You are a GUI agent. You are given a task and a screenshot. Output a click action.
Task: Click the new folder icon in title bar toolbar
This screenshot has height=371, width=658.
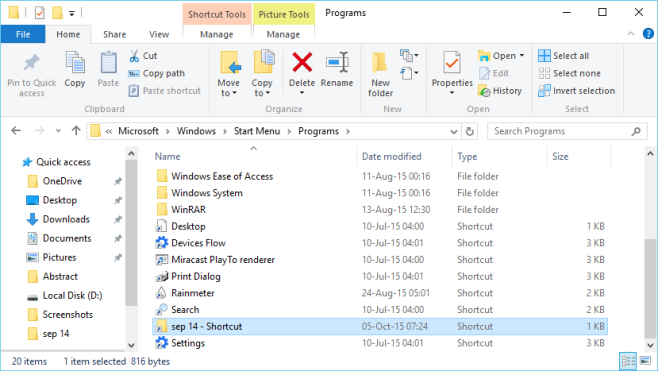point(57,13)
